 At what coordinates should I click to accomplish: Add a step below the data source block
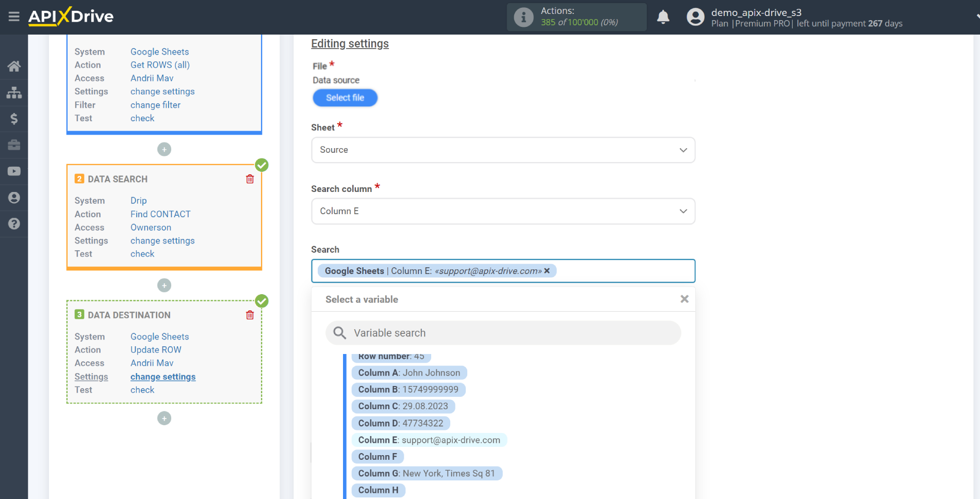tap(164, 149)
